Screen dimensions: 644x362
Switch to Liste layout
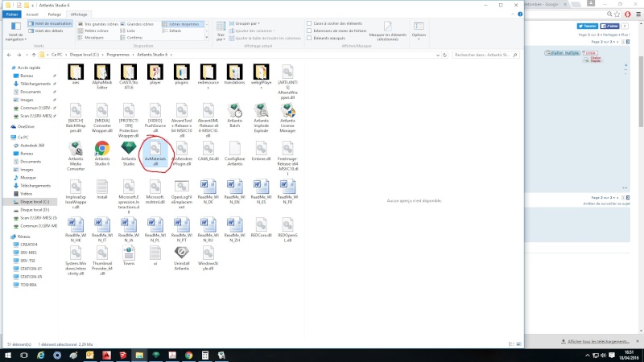click(x=128, y=31)
